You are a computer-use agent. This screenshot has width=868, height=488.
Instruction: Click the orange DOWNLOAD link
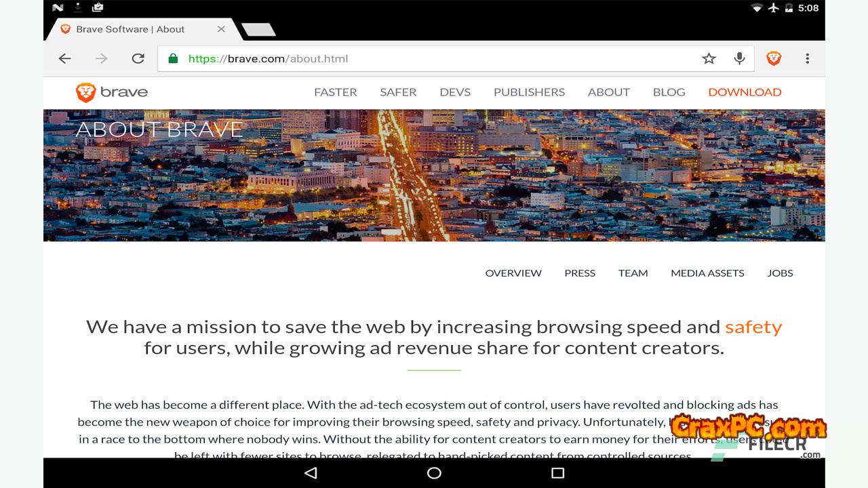click(745, 92)
